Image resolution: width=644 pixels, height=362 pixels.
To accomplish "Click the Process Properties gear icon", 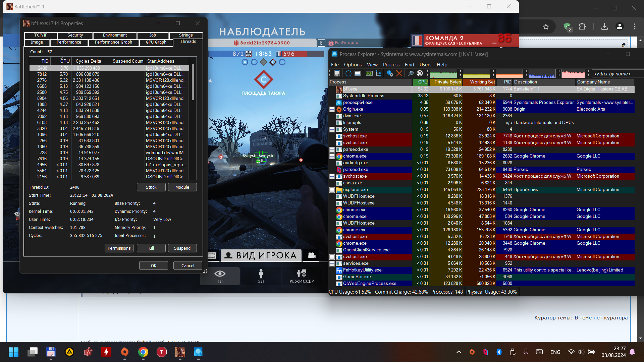I will coord(390,73).
